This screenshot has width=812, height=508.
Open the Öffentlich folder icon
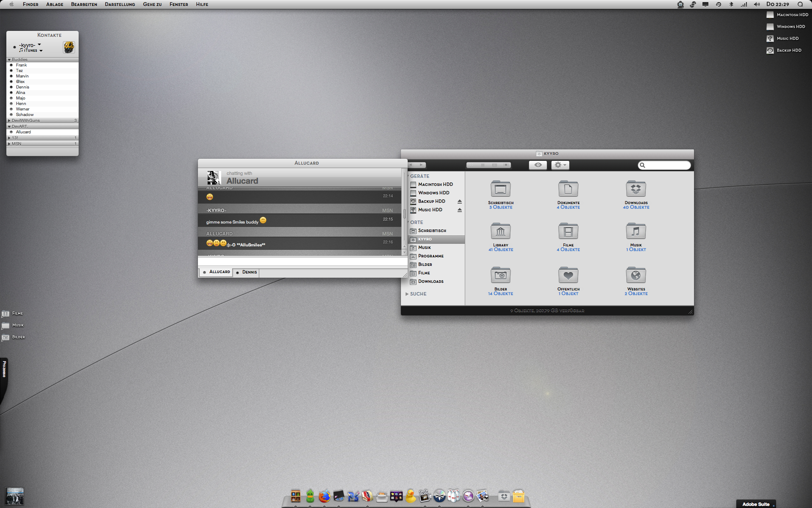point(568,275)
